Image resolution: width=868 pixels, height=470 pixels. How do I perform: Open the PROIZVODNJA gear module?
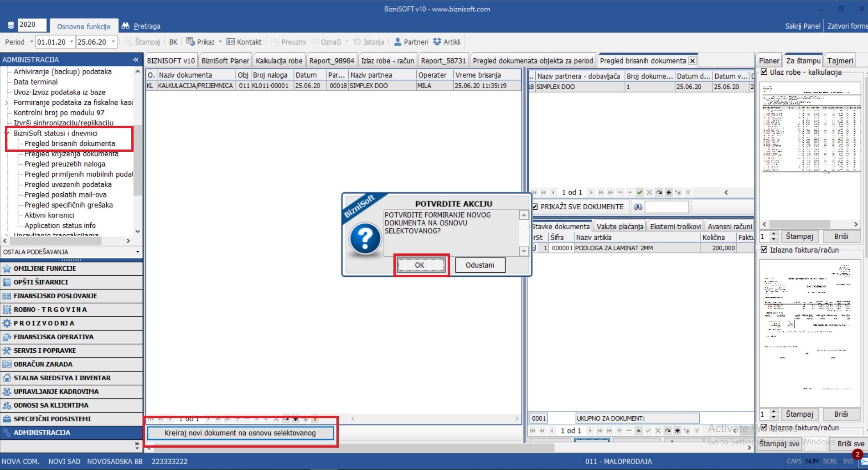(x=72, y=323)
